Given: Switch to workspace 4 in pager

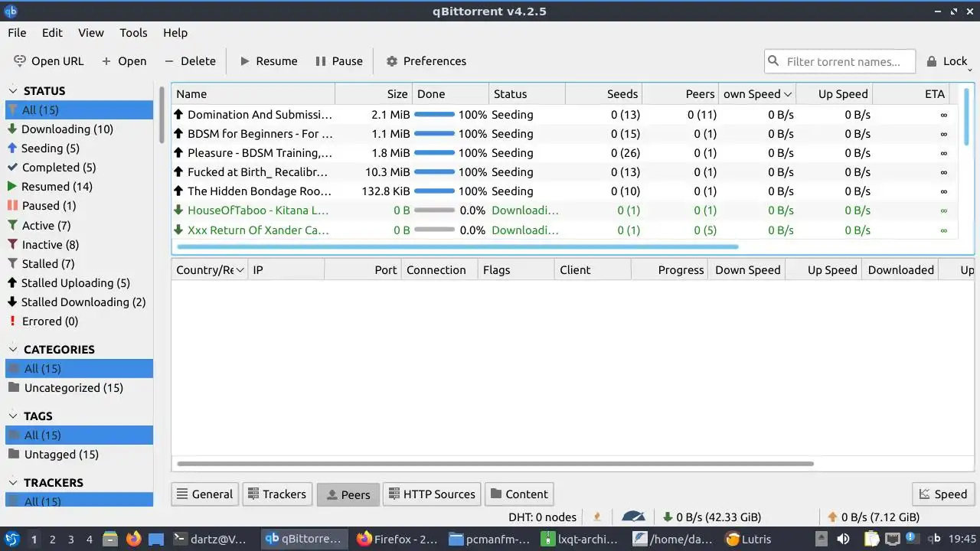Looking at the screenshot, I should click(x=90, y=539).
